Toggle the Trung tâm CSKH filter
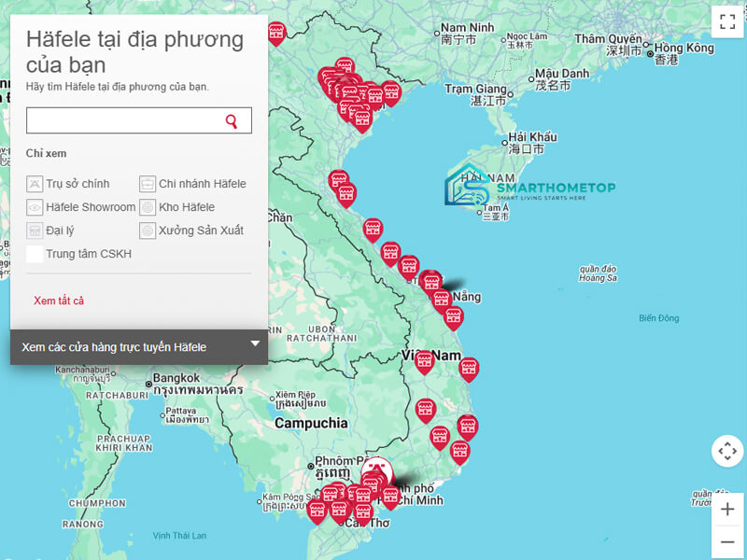The height and width of the screenshot is (560, 747). click(x=35, y=254)
